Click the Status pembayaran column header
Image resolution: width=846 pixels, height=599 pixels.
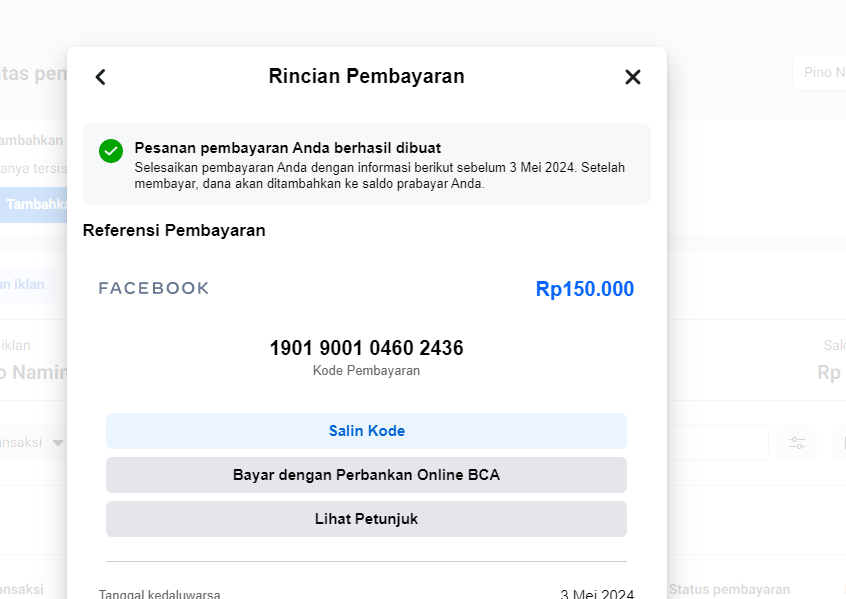point(730,590)
